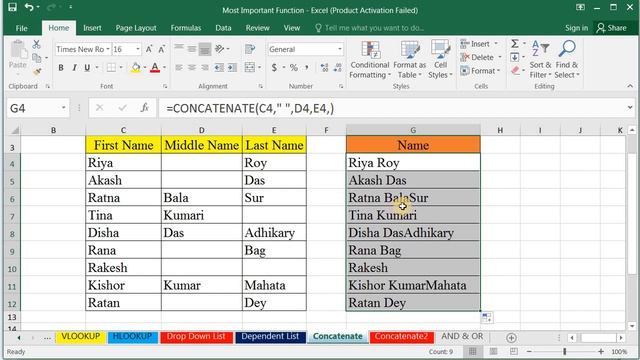Open Conditional Formatting menu

370,60
